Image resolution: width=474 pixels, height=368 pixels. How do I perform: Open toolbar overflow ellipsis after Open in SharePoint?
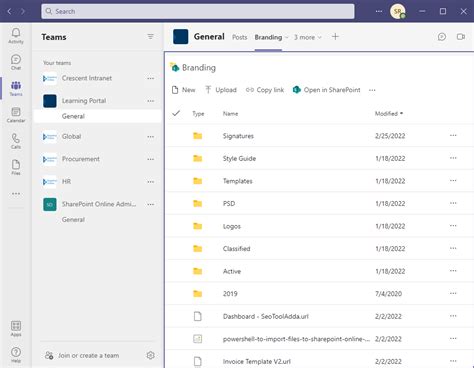pyautogui.click(x=372, y=90)
